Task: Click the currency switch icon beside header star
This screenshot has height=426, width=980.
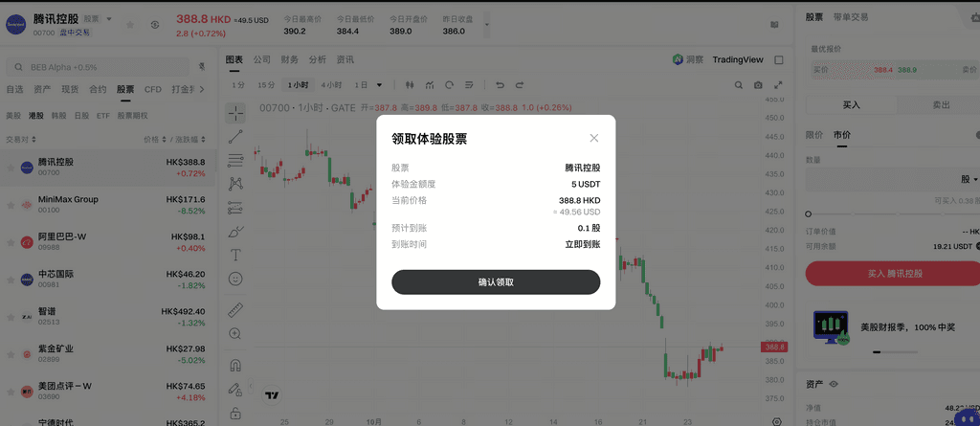Action: click(155, 24)
